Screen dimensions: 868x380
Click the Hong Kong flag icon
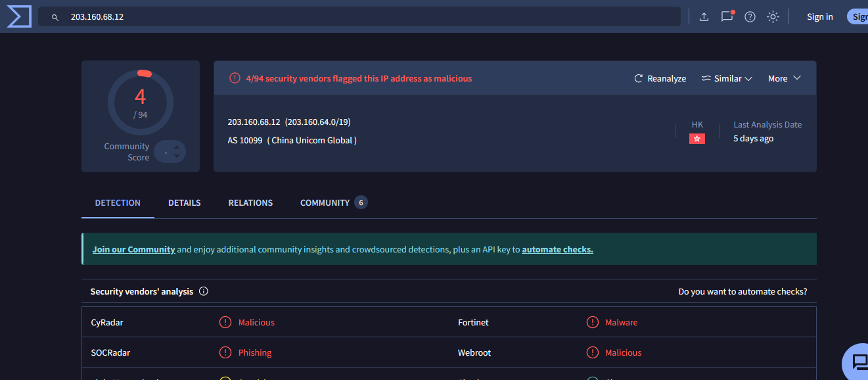pos(697,139)
